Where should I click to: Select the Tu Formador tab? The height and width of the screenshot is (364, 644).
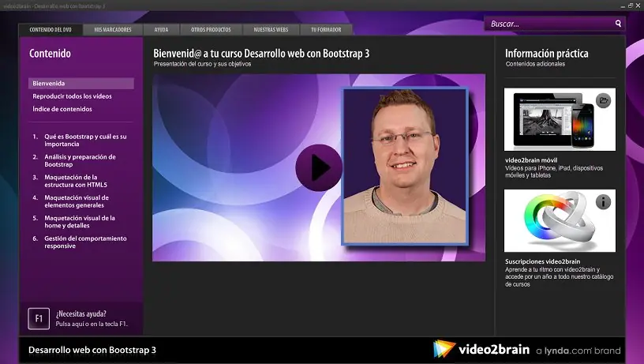pos(326,29)
